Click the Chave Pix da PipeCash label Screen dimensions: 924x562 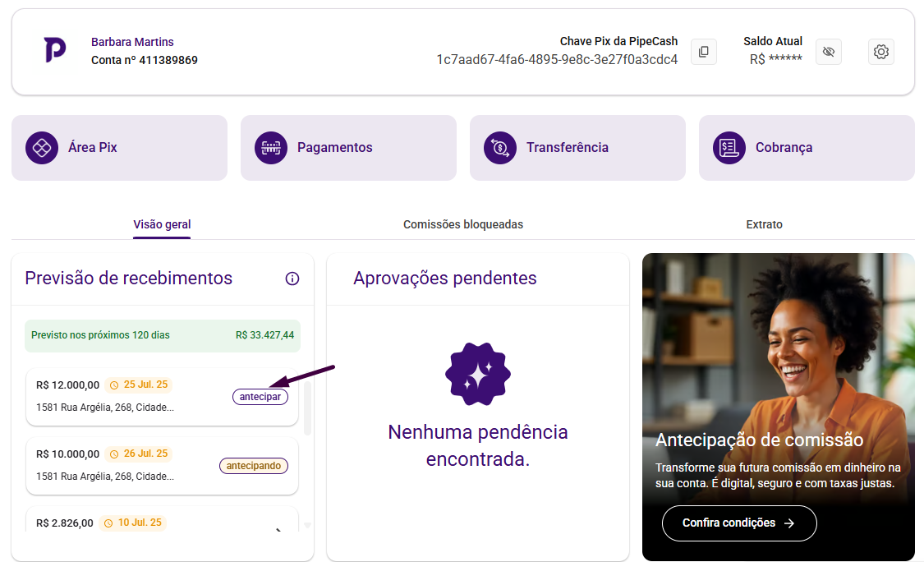[x=618, y=41]
